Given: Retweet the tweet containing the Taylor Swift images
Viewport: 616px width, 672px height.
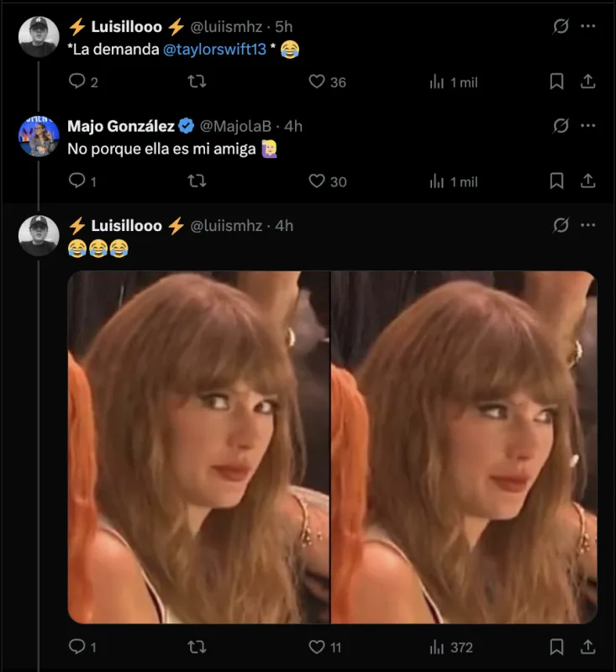Looking at the screenshot, I should pos(197,648).
